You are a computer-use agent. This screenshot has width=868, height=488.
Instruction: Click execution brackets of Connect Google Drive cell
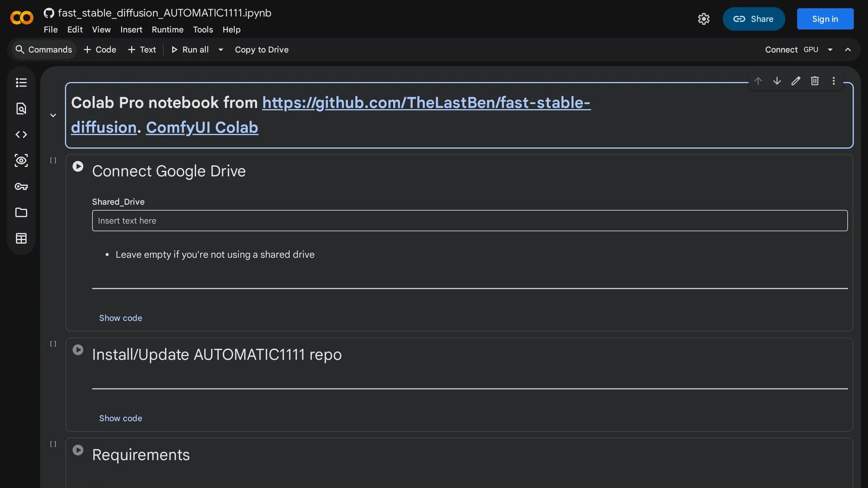[53, 160]
